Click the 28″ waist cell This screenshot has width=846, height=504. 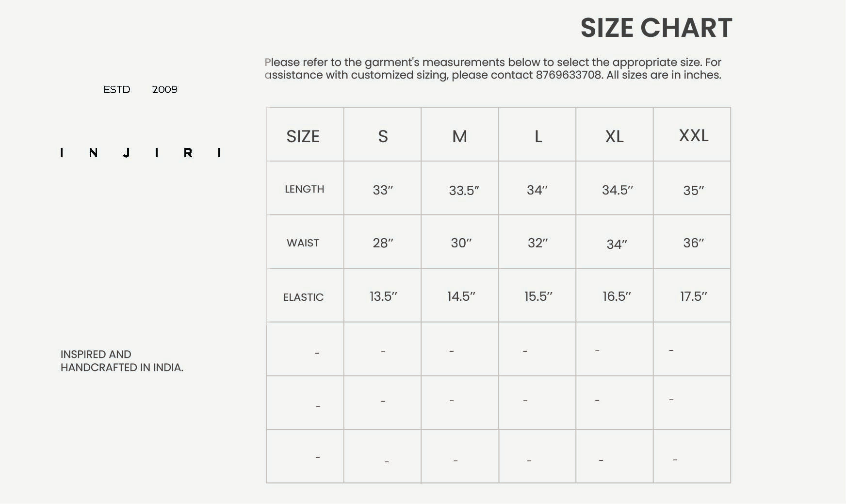pyautogui.click(x=383, y=243)
